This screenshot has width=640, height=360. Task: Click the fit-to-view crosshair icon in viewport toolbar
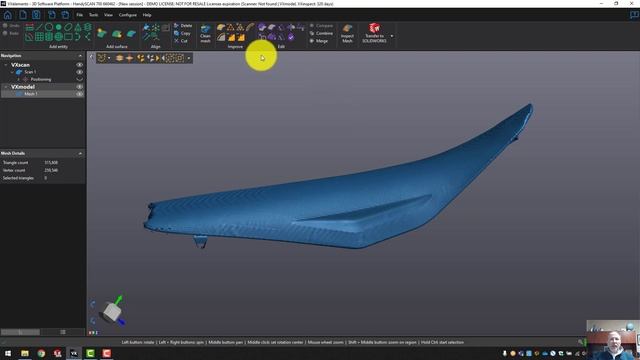[129, 58]
